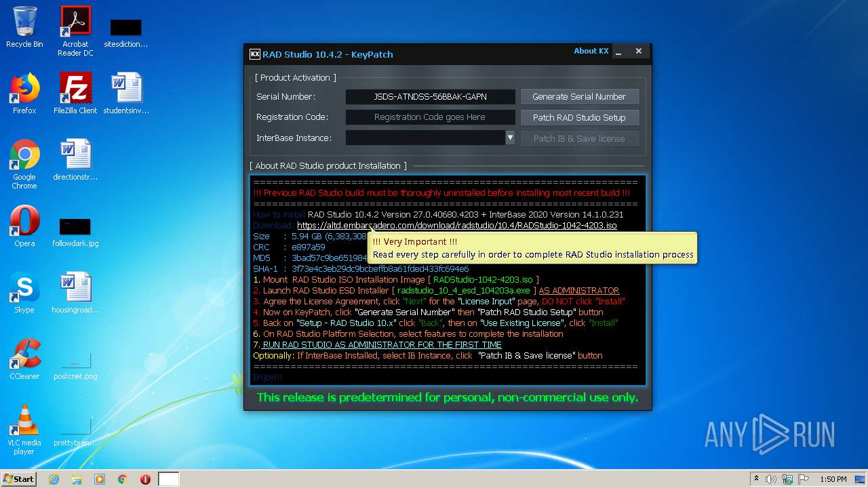Click the CRC e897a59 line
This screenshot has width=868, height=488.
[289, 247]
